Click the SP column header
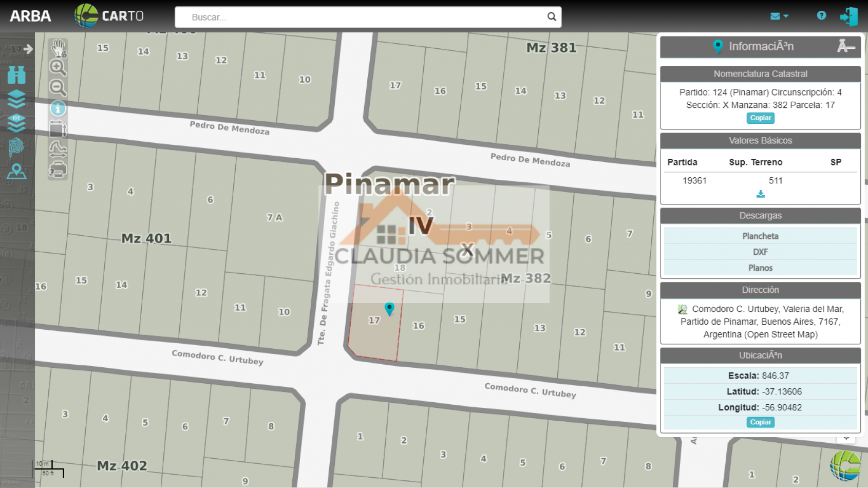 [x=836, y=162]
